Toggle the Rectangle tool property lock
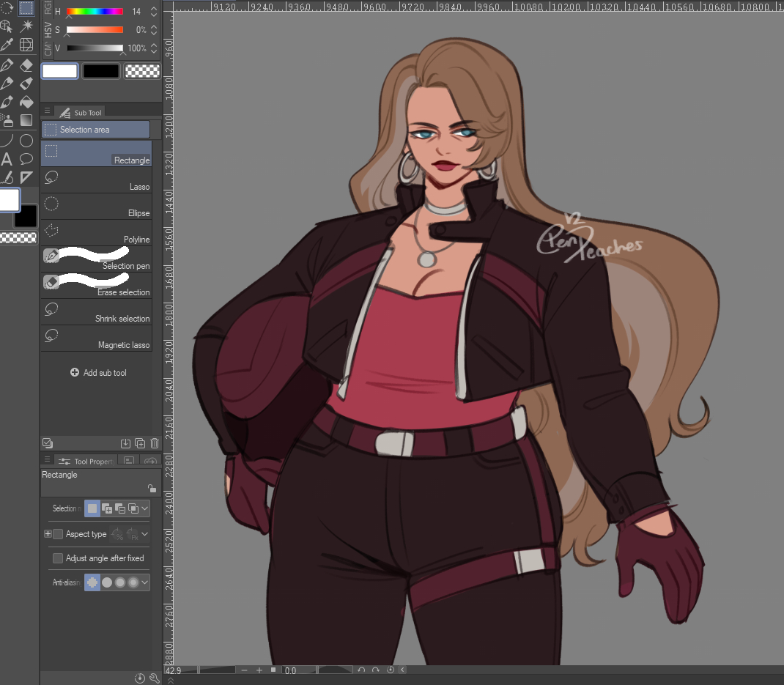 [151, 489]
